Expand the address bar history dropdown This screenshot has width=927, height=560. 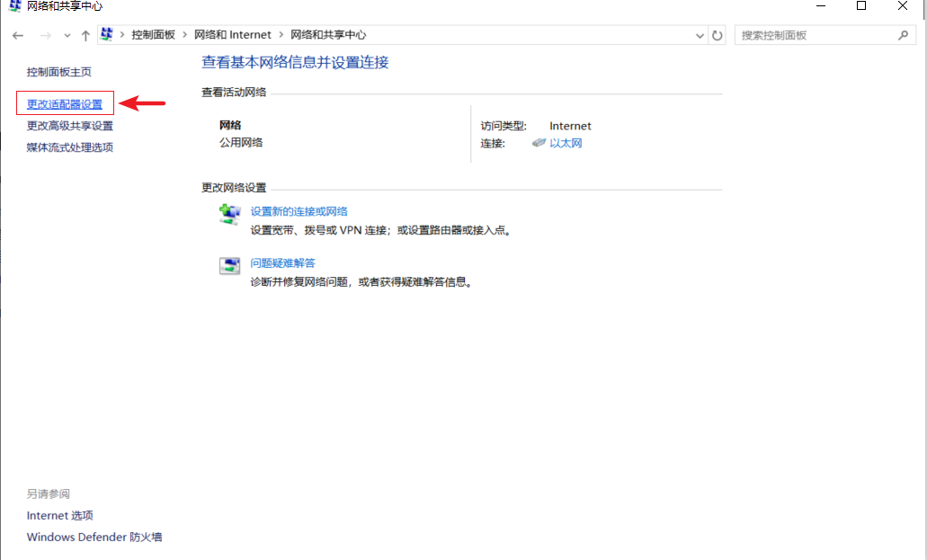click(x=700, y=35)
